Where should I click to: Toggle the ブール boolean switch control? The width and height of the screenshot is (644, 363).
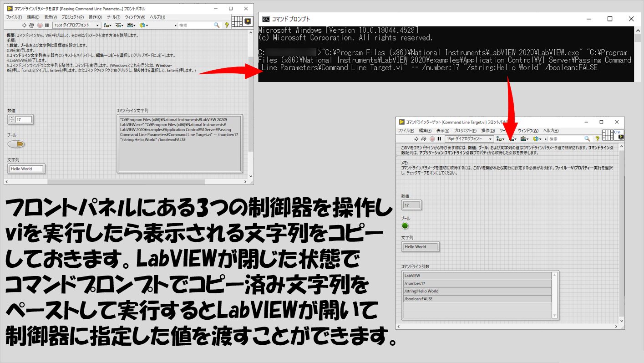(16, 144)
